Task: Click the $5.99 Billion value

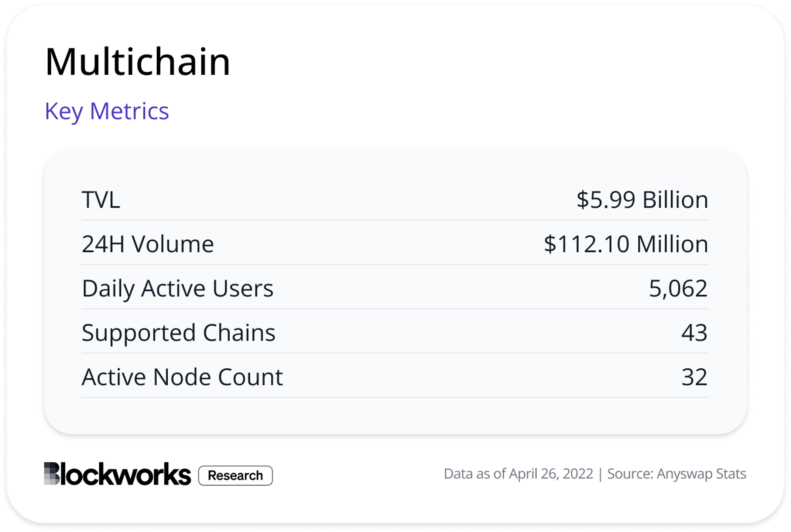Action: click(643, 200)
